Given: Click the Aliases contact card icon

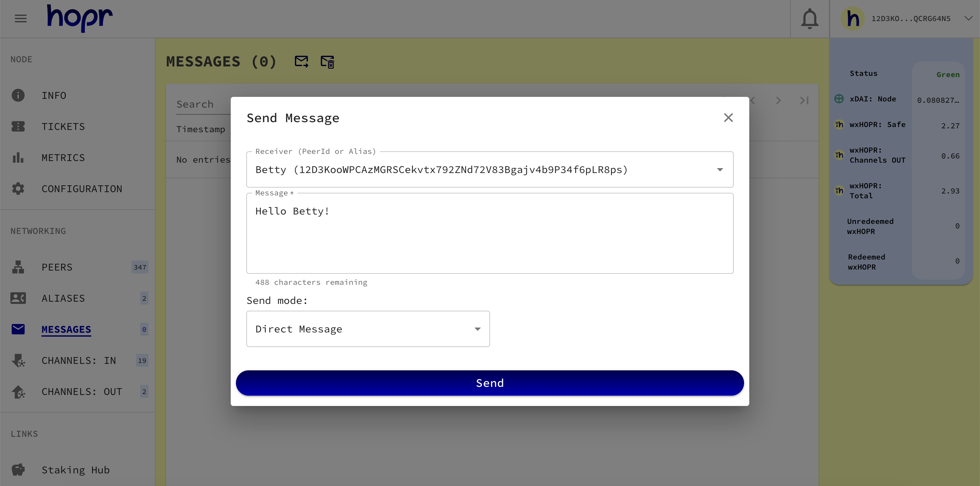Looking at the screenshot, I should coord(18,298).
